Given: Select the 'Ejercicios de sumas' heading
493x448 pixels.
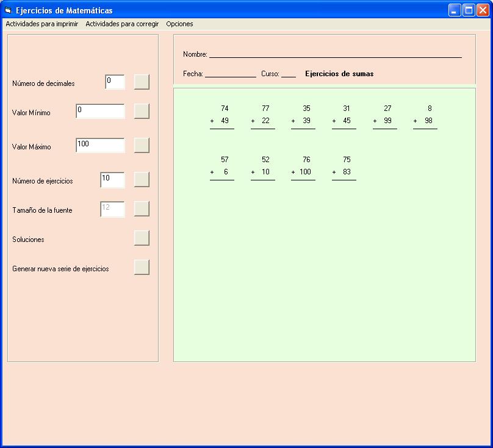Looking at the screenshot, I should point(339,74).
